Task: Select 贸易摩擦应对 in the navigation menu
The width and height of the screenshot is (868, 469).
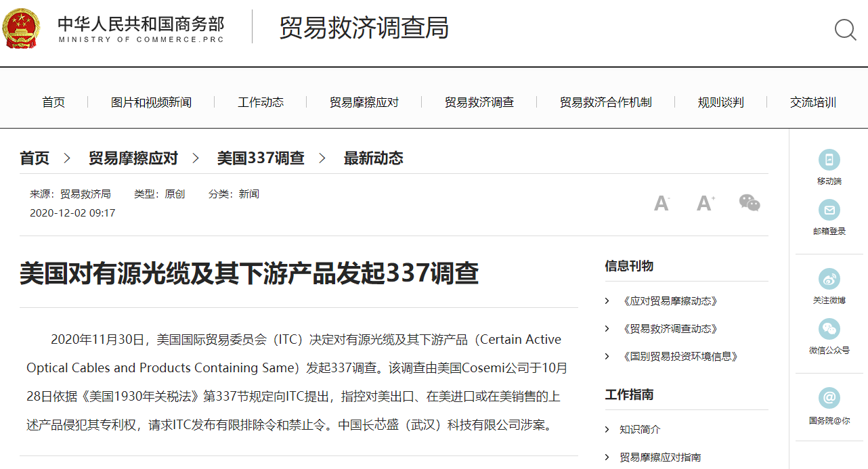Action: 363,102
